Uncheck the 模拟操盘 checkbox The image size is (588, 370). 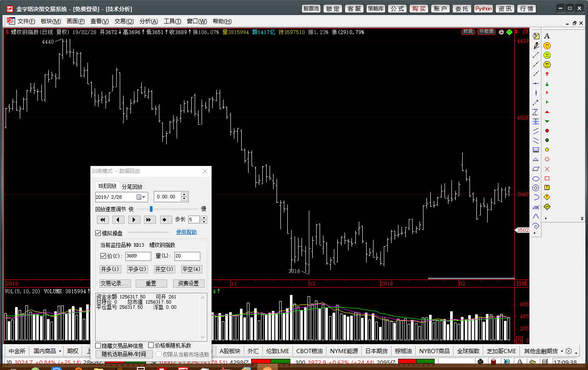click(98, 233)
